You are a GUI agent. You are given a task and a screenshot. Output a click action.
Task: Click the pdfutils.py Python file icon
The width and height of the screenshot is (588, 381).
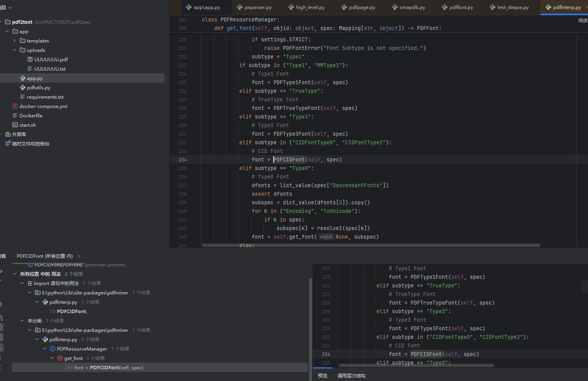(23, 87)
